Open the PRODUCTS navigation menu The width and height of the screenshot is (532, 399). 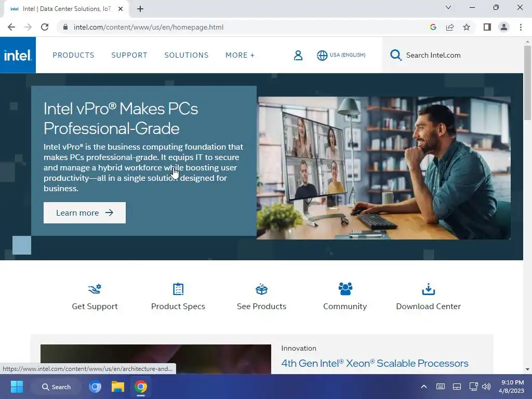73,55
